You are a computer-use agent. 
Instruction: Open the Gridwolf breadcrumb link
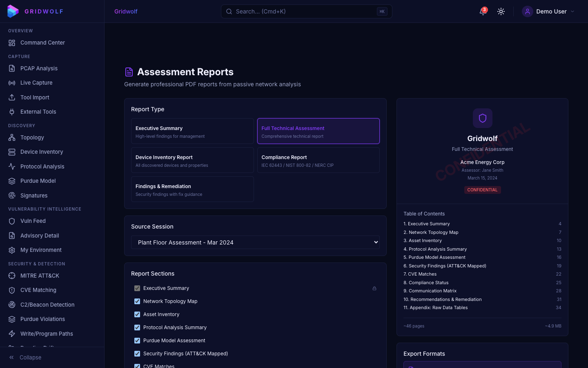(x=126, y=11)
